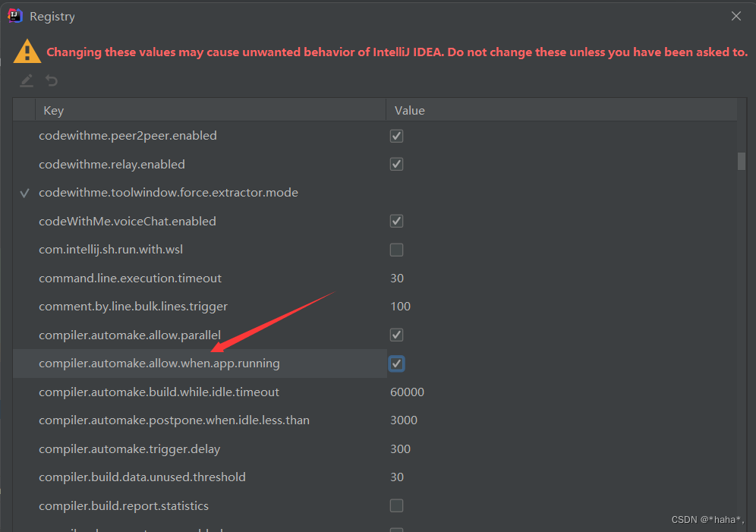The height and width of the screenshot is (532, 756).
Task: Select compiler.automake.build.while.idle.timeout key
Action: [159, 392]
